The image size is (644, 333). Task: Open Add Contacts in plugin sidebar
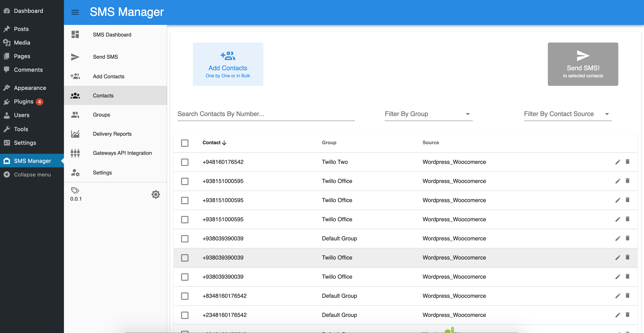115,77
